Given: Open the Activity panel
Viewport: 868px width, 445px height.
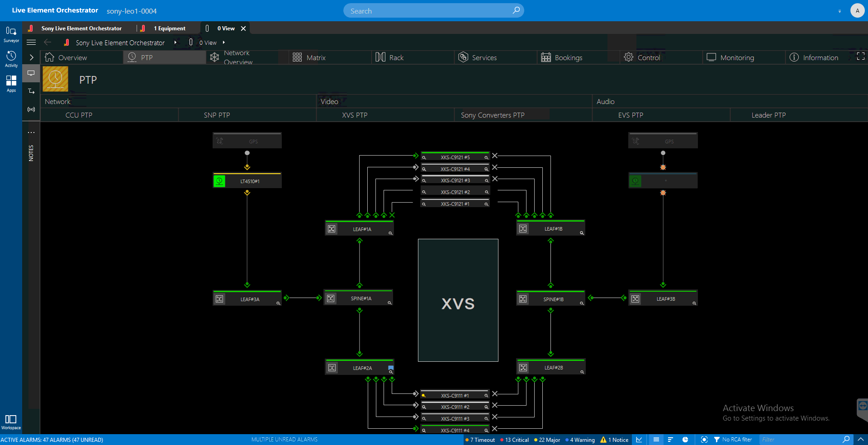Looking at the screenshot, I should click(11, 59).
